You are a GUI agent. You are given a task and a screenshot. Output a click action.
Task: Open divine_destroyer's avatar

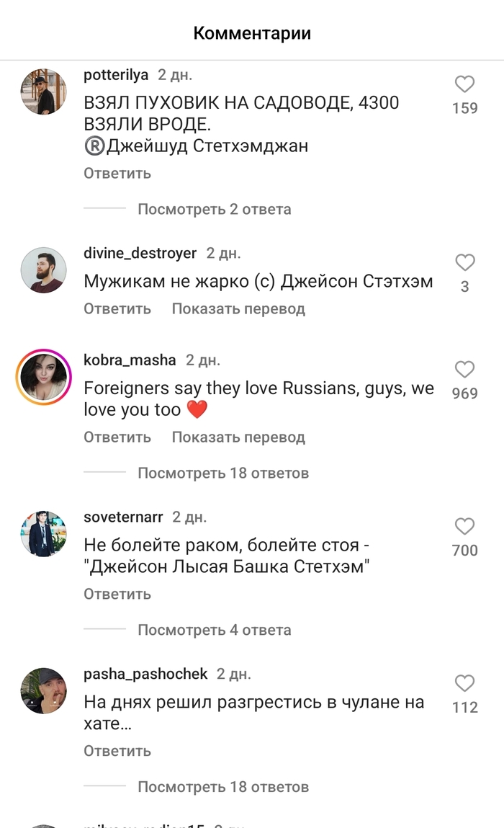[43, 270]
